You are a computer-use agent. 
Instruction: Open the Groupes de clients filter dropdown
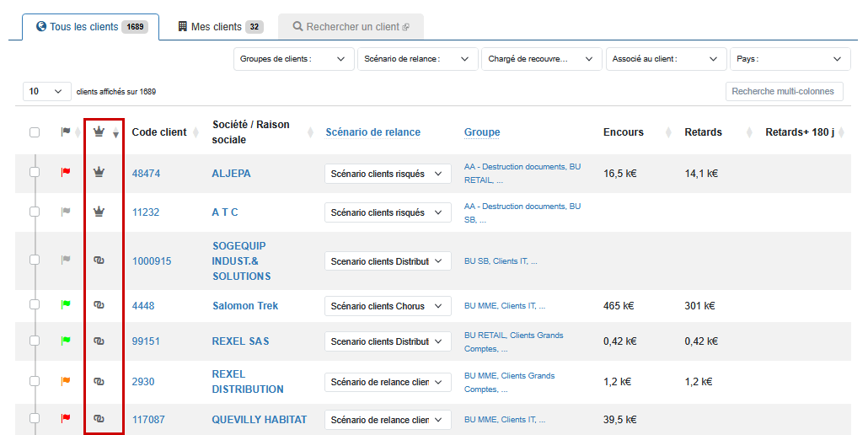point(293,59)
